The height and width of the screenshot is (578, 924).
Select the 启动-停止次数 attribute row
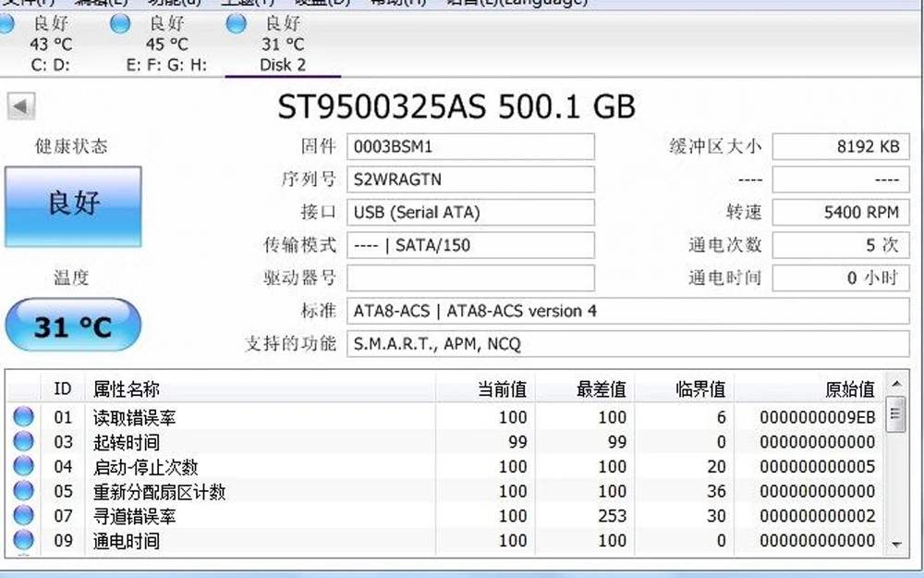pyautogui.click(x=445, y=466)
